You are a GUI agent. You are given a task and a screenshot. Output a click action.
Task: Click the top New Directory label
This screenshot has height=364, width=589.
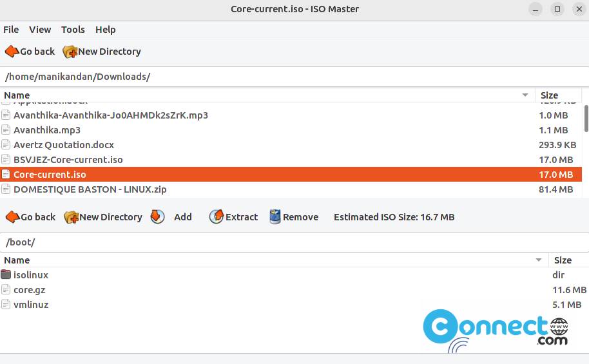110,52
